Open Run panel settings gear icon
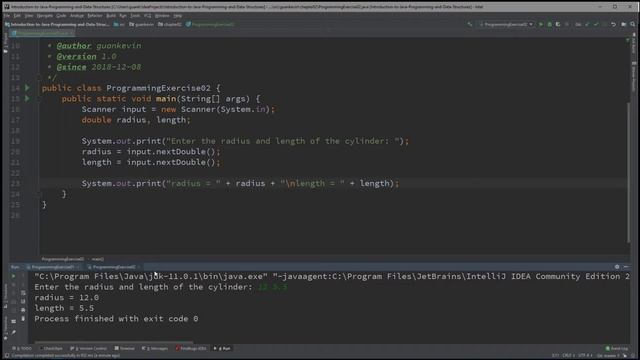 pyautogui.click(x=617, y=267)
